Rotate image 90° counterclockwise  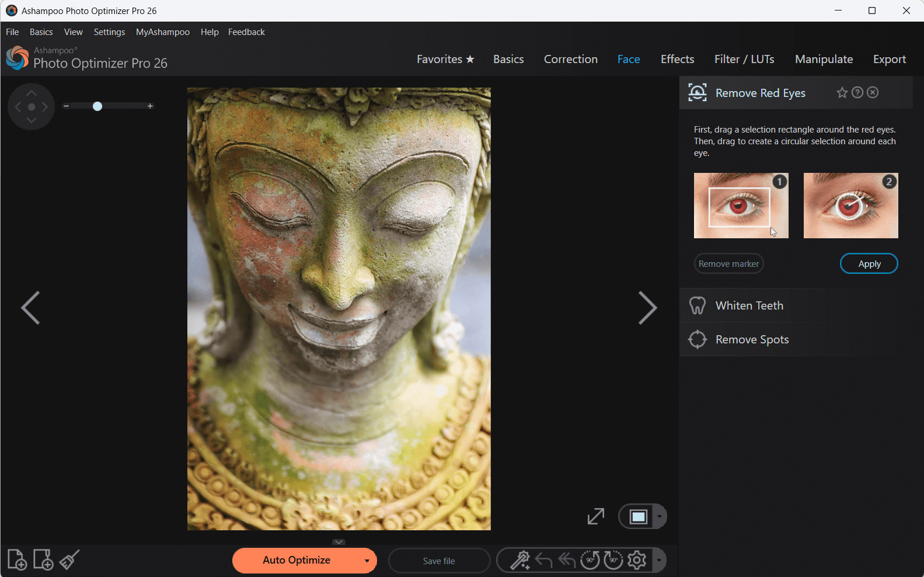590,561
